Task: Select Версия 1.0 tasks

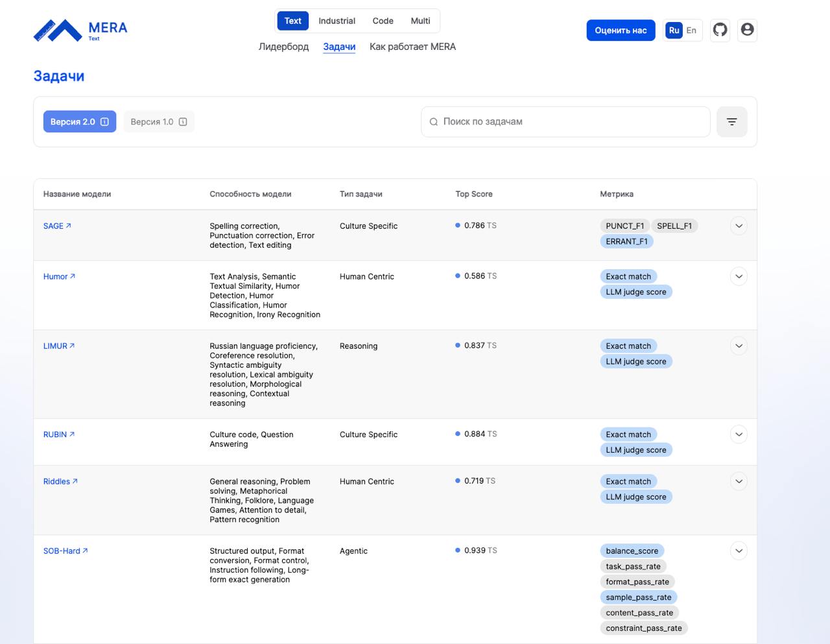Action: (x=159, y=122)
